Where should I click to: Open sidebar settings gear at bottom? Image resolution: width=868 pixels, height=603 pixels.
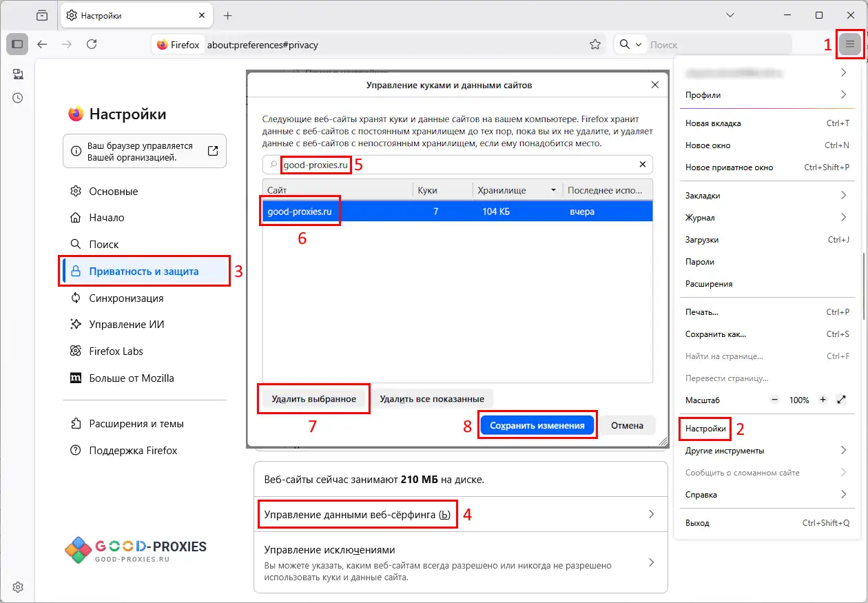pyautogui.click(x=18, y=587)
